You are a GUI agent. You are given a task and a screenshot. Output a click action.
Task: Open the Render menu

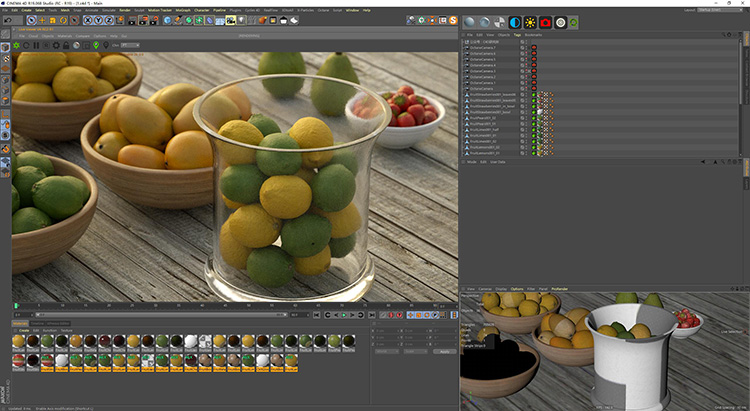(125, 10)
